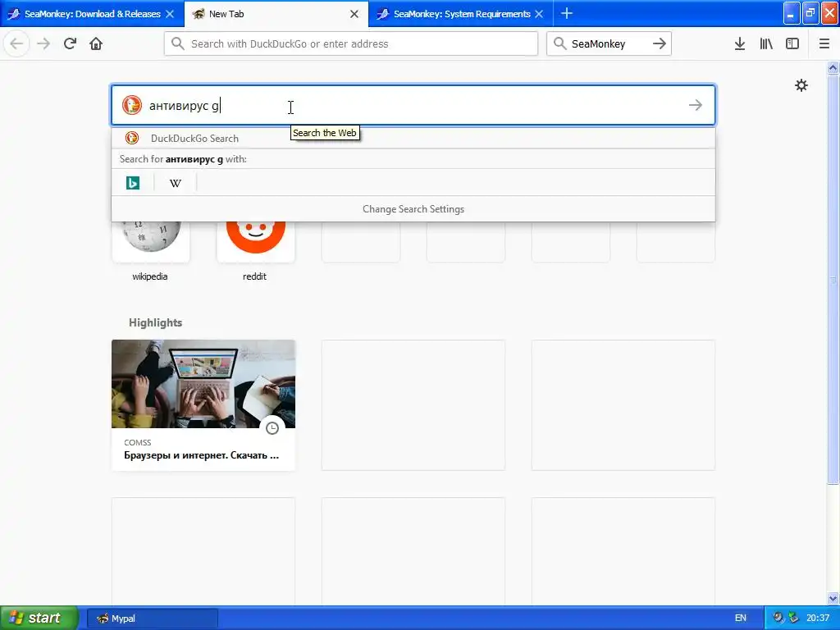Select the New Tab tab

pyautogui.click(x=276, y=14)
